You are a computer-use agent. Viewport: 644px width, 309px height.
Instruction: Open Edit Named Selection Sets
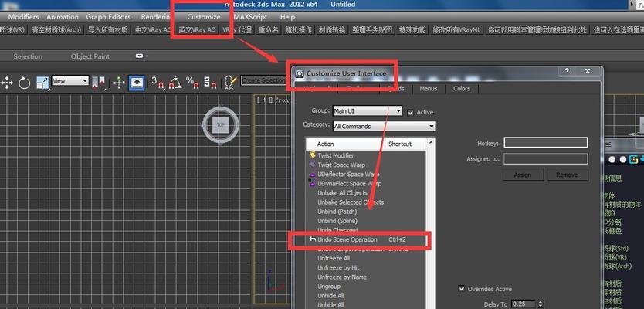click(x=230, y=83)
